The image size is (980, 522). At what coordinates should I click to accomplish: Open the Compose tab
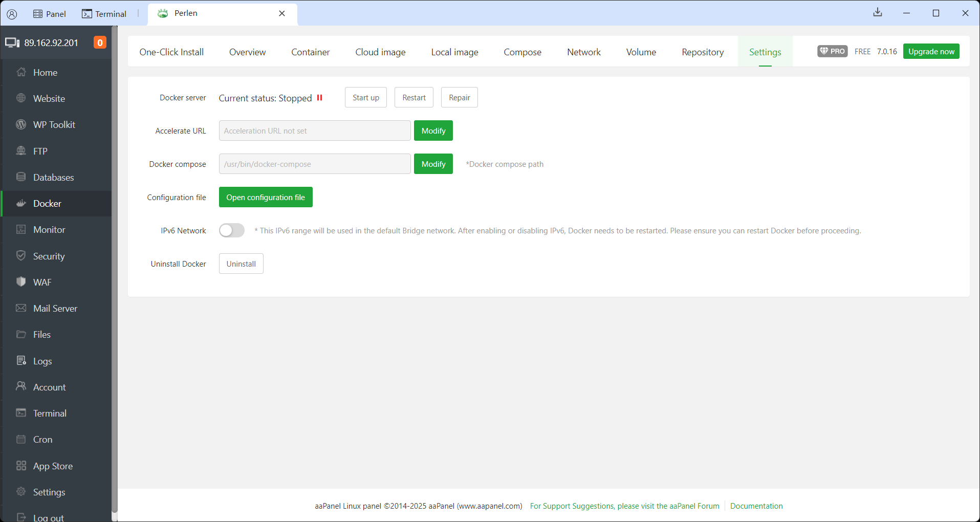click(522, 52)
